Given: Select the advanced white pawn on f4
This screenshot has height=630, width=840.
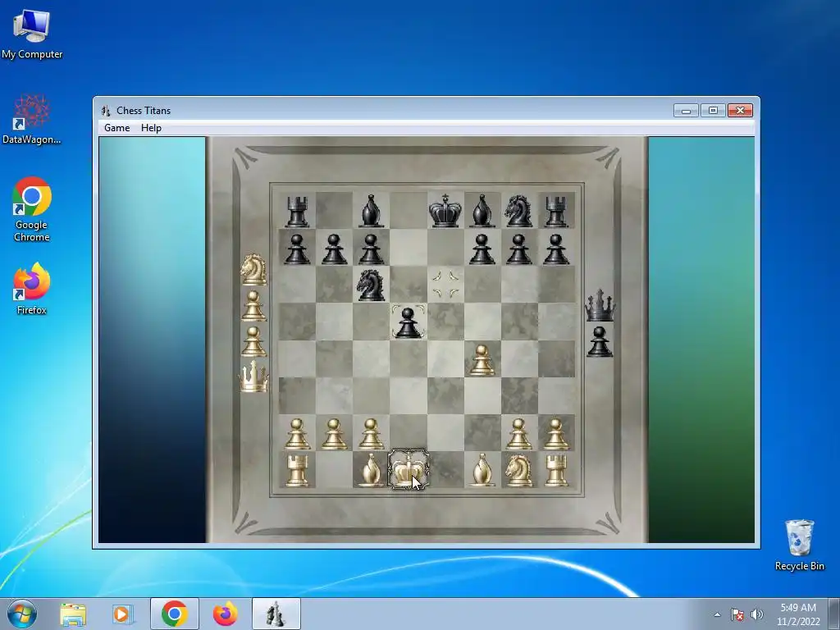Looking at the screenshot, I should coord(482,359).
